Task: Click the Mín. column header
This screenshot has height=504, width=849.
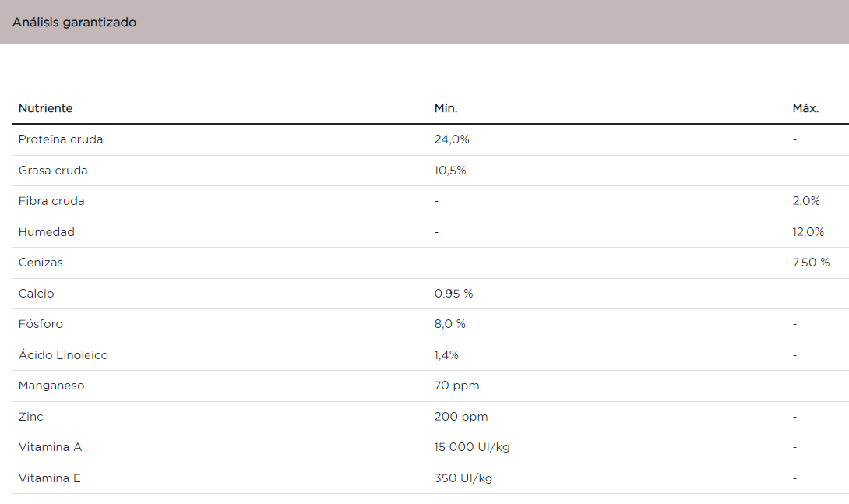Action: coord(446,108)
